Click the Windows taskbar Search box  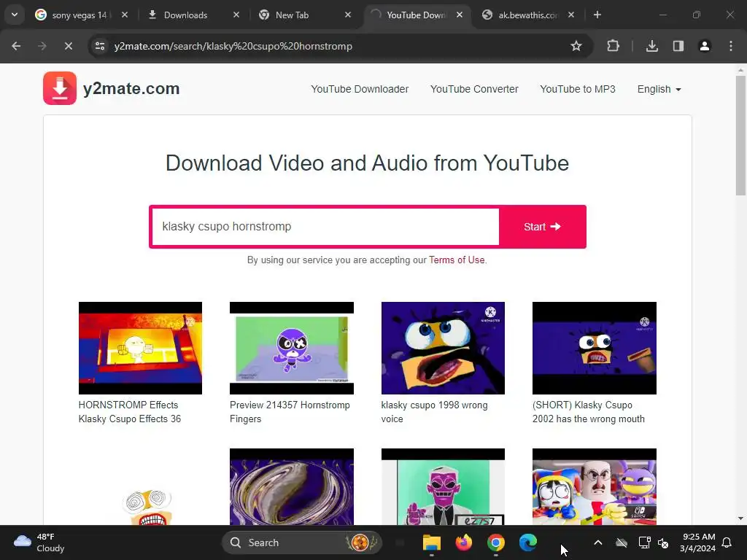(301, 542)
